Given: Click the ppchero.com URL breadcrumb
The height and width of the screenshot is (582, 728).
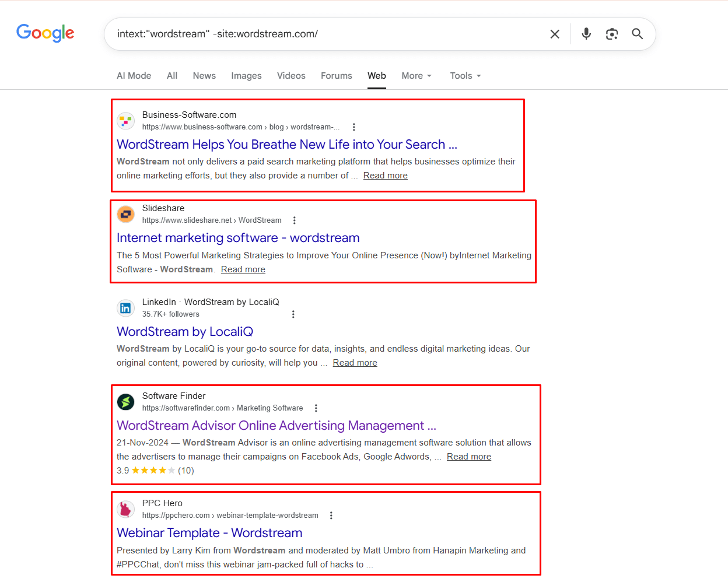Looking at the screenshot, I should 230,516.
